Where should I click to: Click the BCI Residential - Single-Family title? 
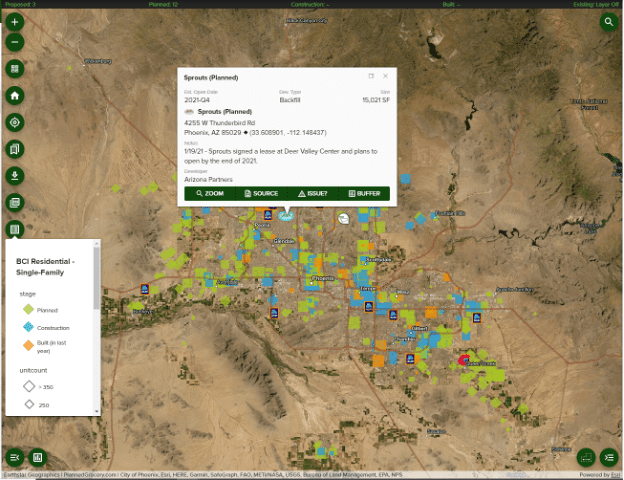[x=45, y=267]
